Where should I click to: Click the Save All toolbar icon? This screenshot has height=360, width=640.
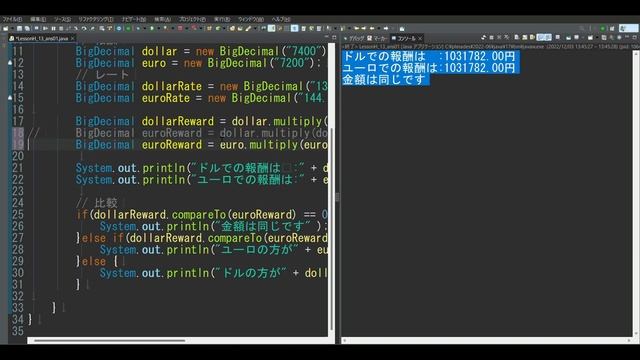click(x=27, y=29)
